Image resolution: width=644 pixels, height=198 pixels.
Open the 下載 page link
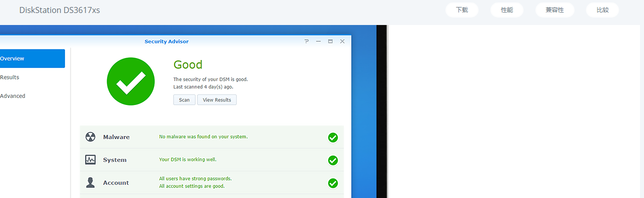pos(462,10)
